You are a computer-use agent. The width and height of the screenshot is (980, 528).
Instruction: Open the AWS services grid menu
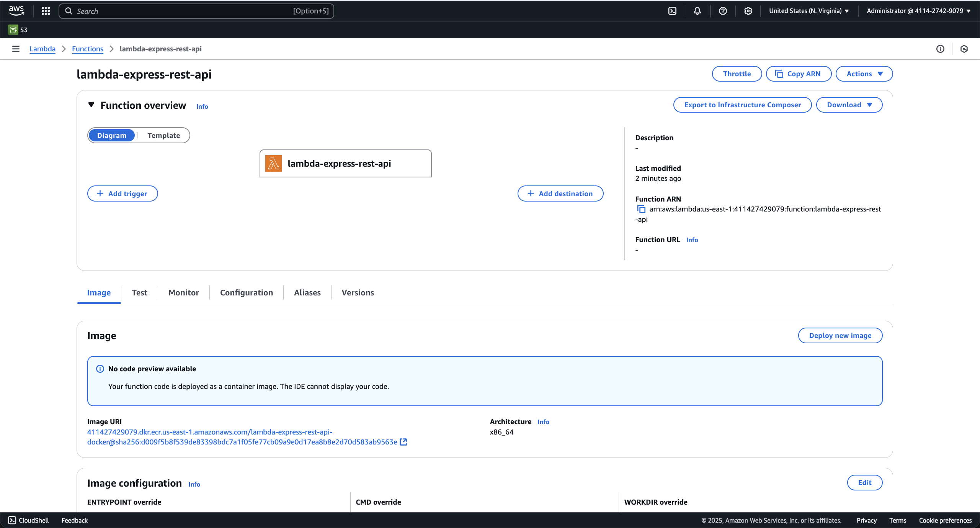46,11
